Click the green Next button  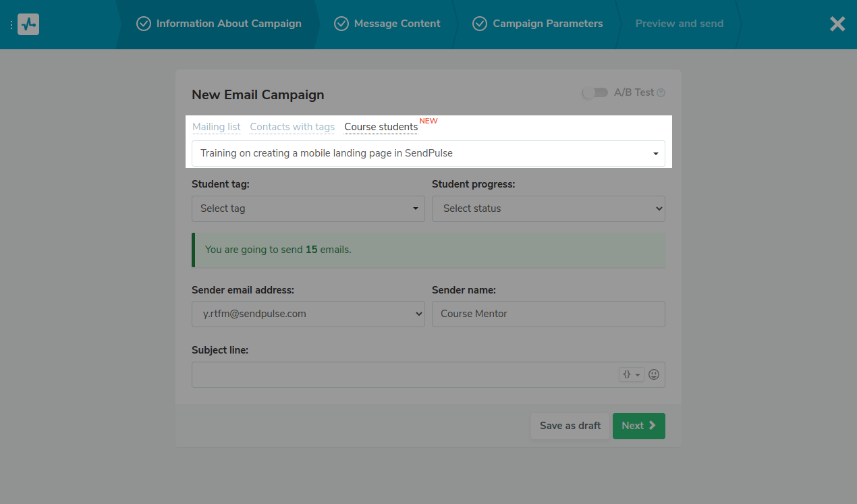pyautogui.click(x=638, y=426)
